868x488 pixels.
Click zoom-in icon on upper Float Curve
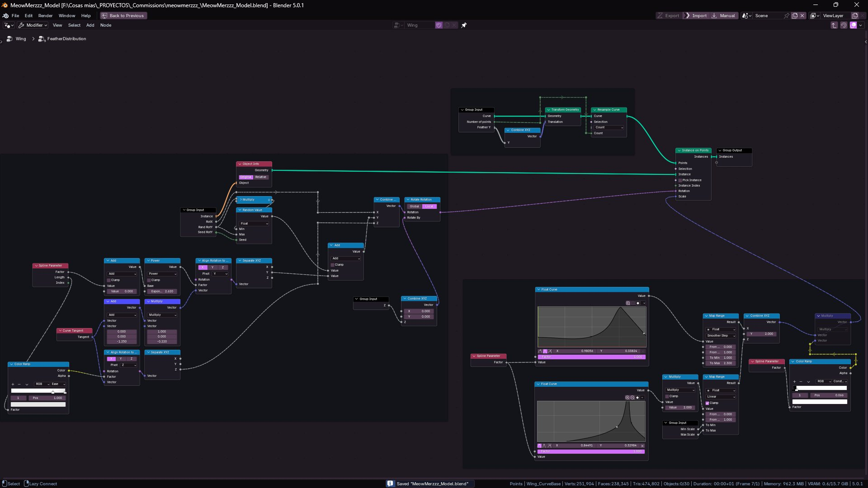tap(628, 303)
